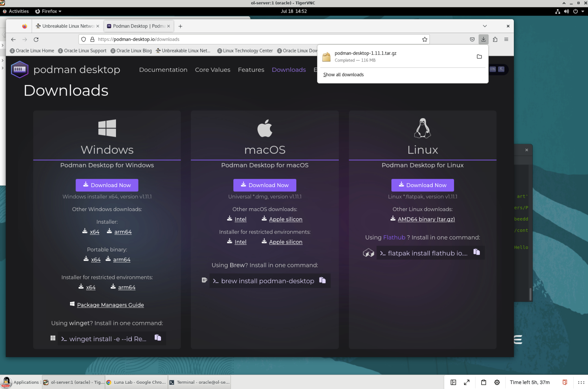Switch to the Unbreakable Linux Network tab
Screen dimensions: 588x389
[x=67, y=26]
